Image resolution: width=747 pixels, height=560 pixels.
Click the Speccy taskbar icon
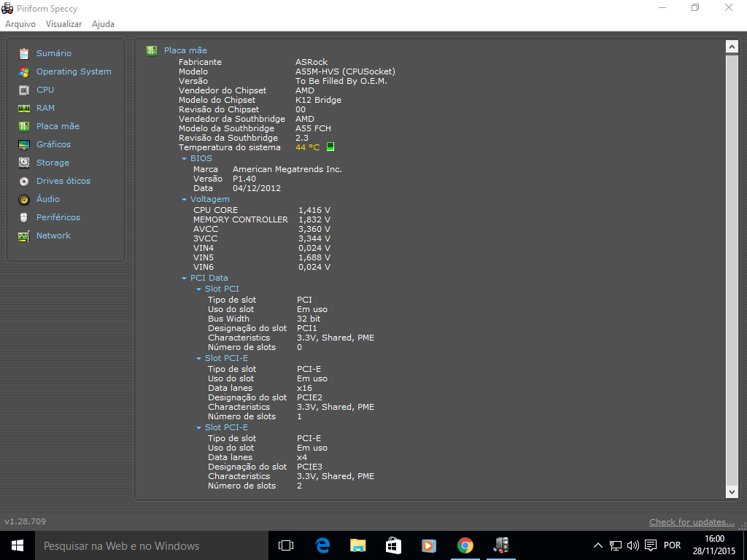click(x=500, y=545)
